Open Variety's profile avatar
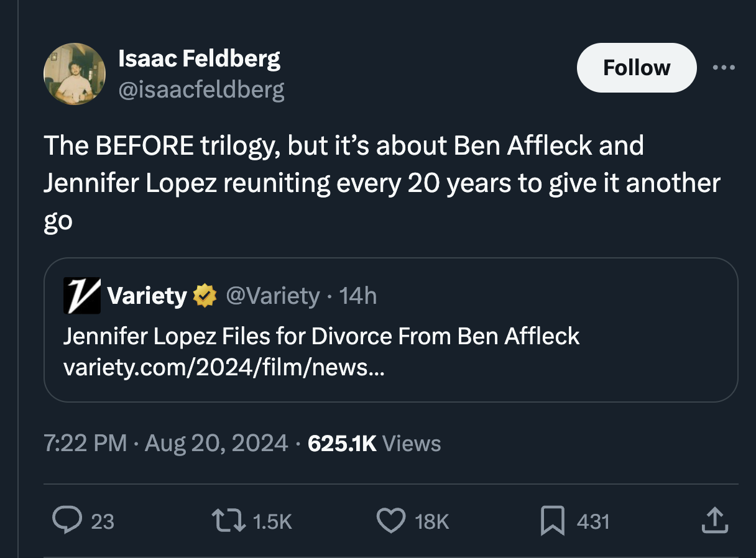Screen dimensions: 756x558 coord(81,296)
